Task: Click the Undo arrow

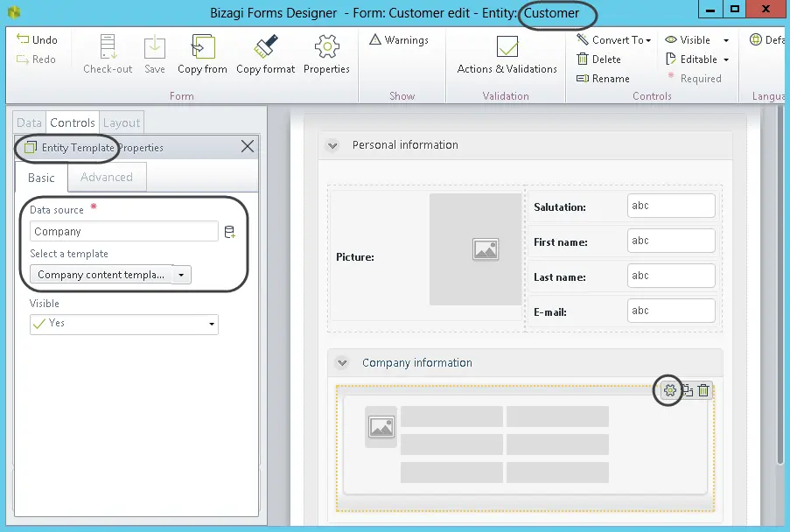Action: click(23, 38)
